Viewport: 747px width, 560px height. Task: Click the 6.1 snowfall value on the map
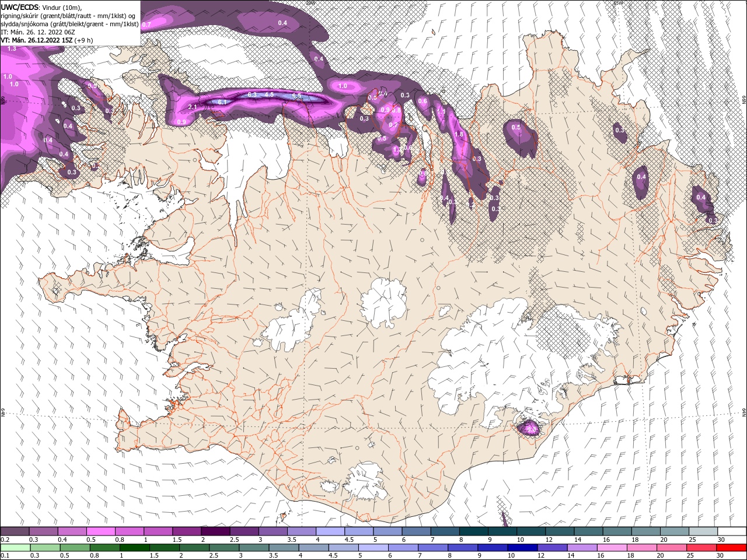point(222,102)
